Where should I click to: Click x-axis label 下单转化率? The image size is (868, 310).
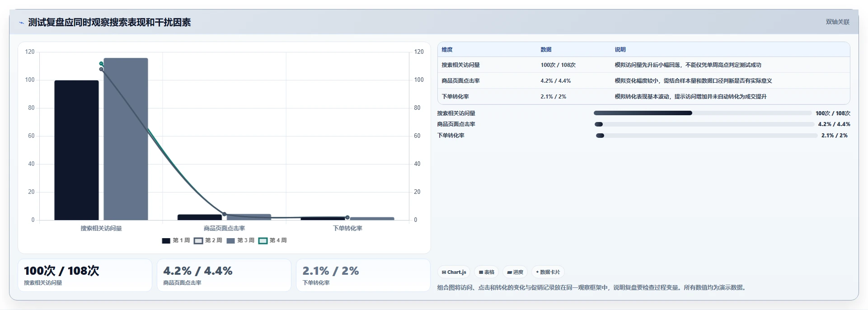click(347, 228)
